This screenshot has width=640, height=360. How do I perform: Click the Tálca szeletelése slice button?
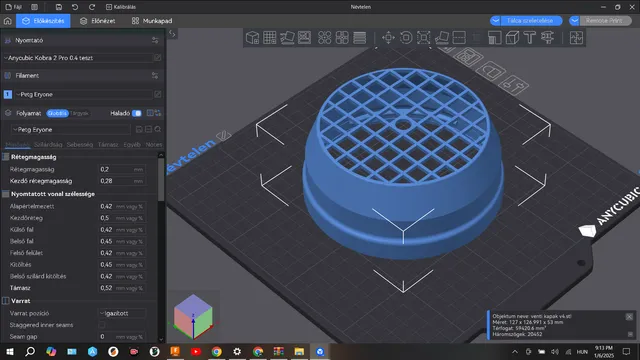click(529, 20)
